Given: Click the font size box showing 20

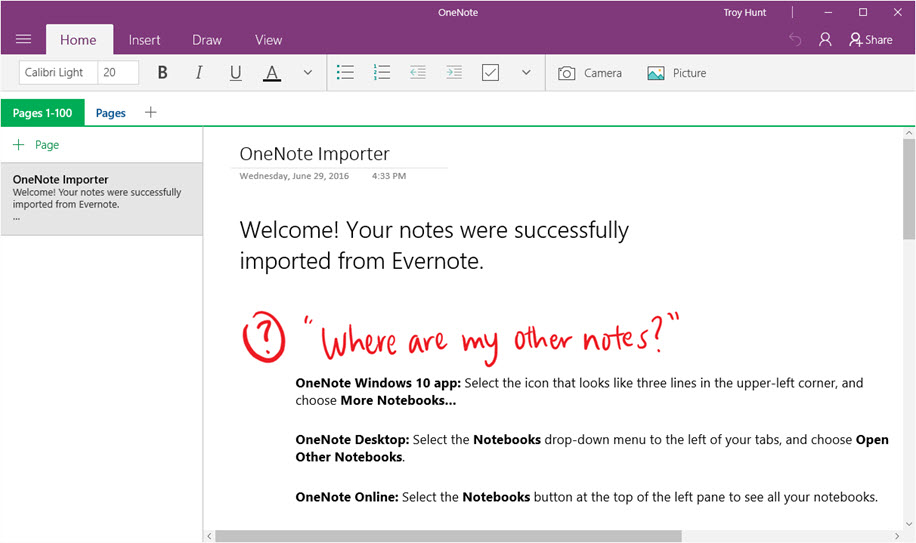Looking at the screenshot, I should click(118, 72).
